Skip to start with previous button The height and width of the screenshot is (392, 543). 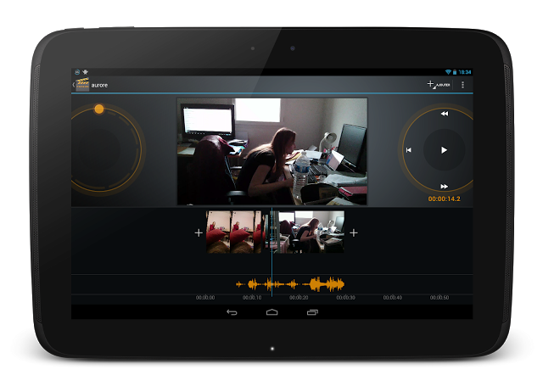point(409,150)
